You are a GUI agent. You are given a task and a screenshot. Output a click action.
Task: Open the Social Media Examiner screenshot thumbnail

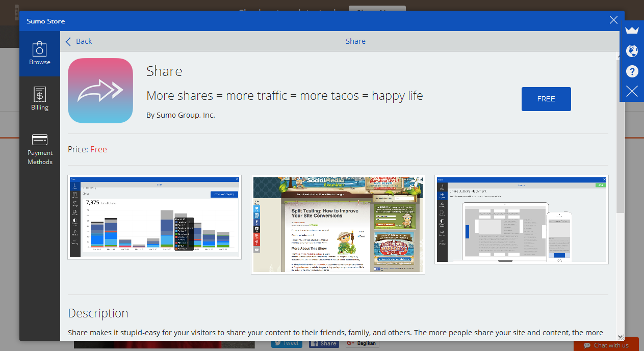click(x=338, y=225)
